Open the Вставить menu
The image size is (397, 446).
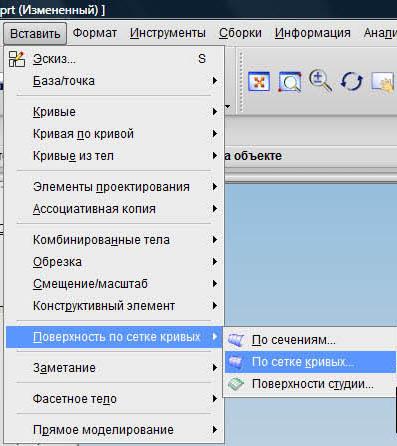[35, 33]
